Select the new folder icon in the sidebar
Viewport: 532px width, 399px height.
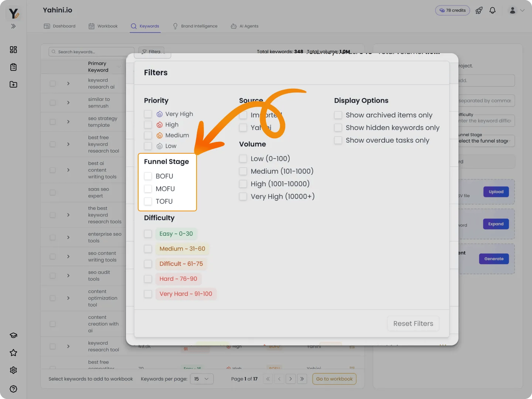coord(13,84)
